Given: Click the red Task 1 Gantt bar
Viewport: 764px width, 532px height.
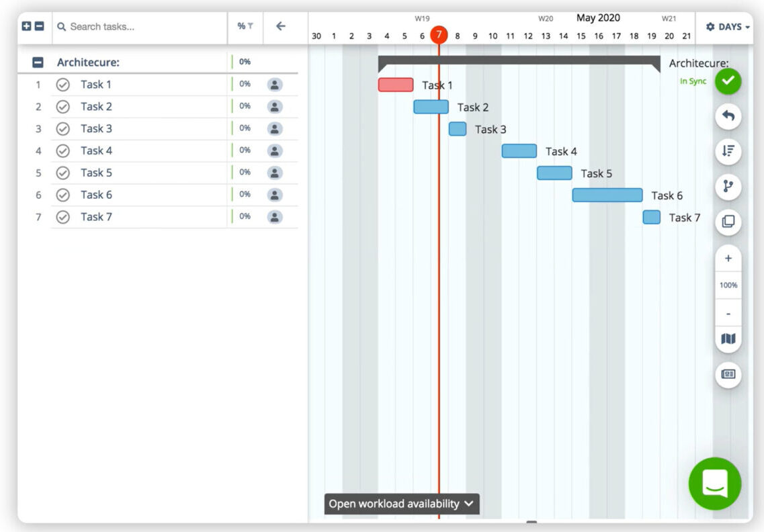Looking at the screenshot, I should [396, 85].
